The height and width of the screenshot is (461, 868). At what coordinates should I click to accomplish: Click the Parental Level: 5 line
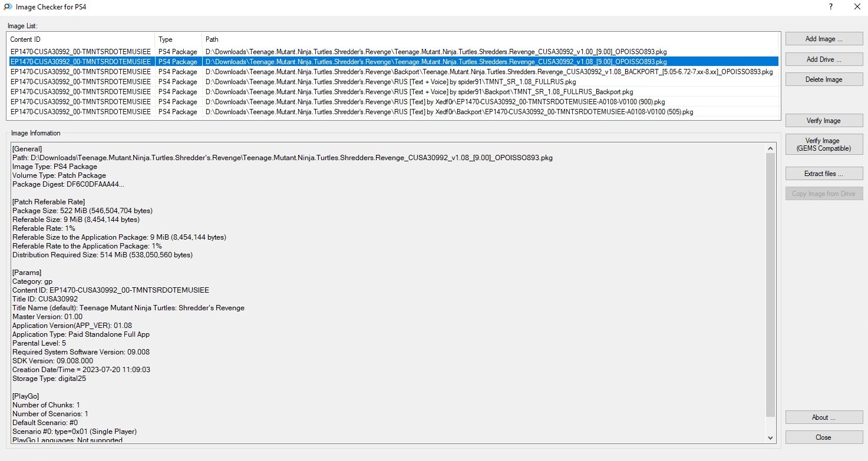click(x=39, y=343)
